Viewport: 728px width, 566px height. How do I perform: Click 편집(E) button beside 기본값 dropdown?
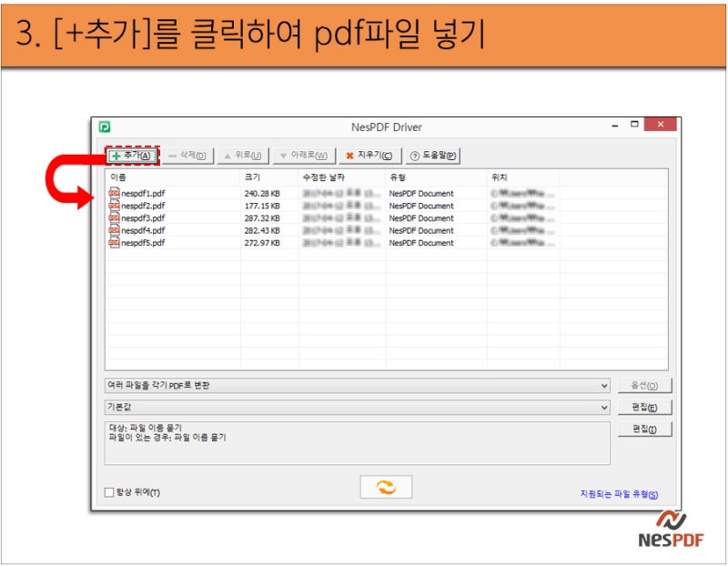(644, 407)
